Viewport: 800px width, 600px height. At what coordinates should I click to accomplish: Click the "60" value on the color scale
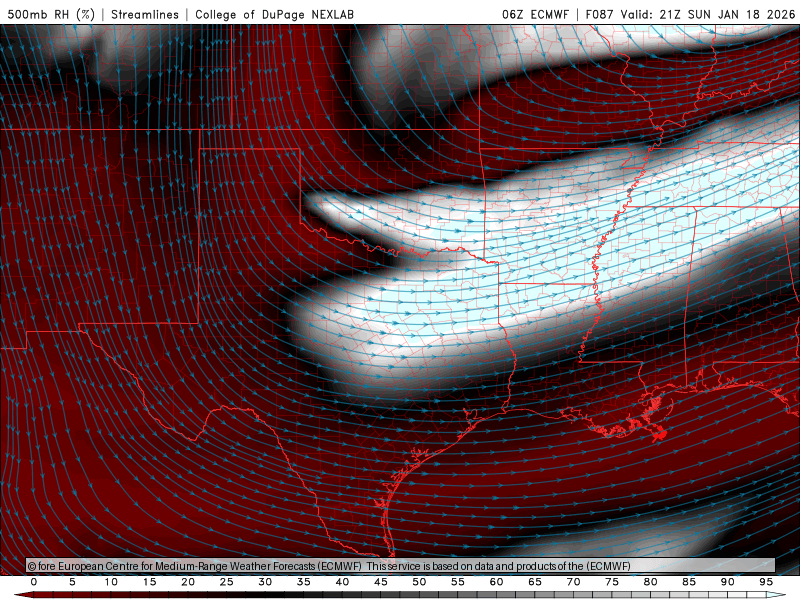(x=496, y=582)
